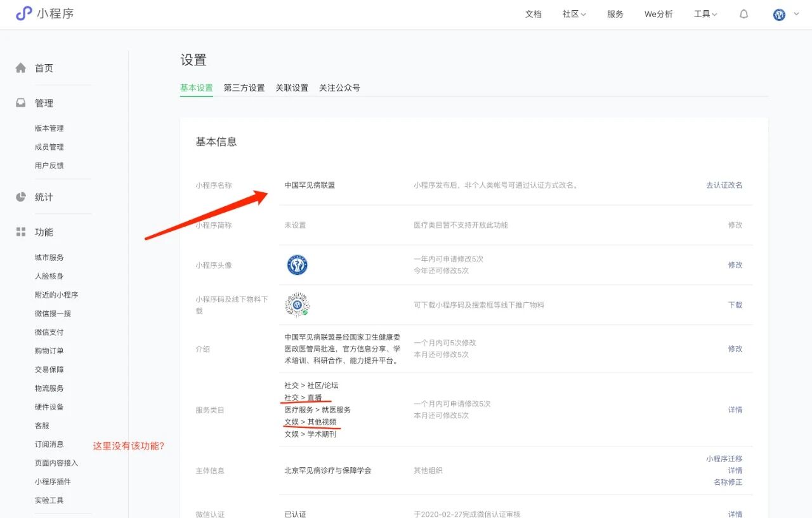This screenshot has width=812, height=518.
Task: Open the notification bell
Action: (x=744, y=14)
